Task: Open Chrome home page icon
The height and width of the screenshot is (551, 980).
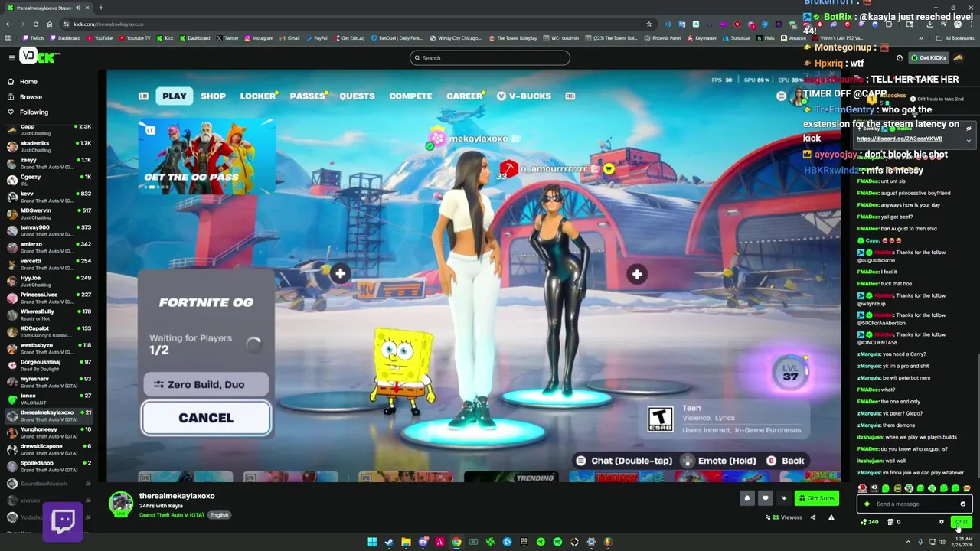Action: [x=50, y=24]
